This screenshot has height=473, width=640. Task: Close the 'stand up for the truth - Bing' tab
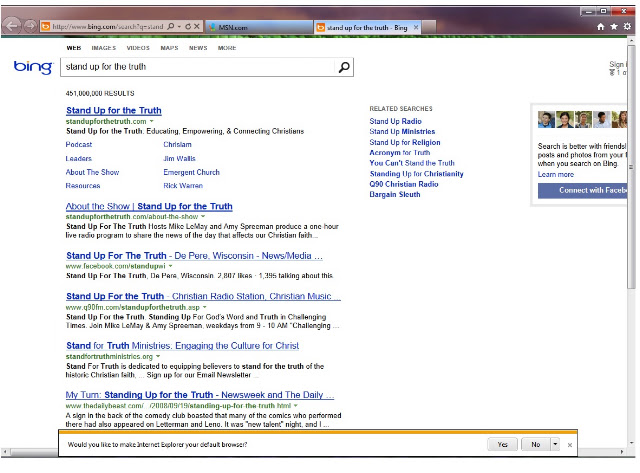point(416,27)
